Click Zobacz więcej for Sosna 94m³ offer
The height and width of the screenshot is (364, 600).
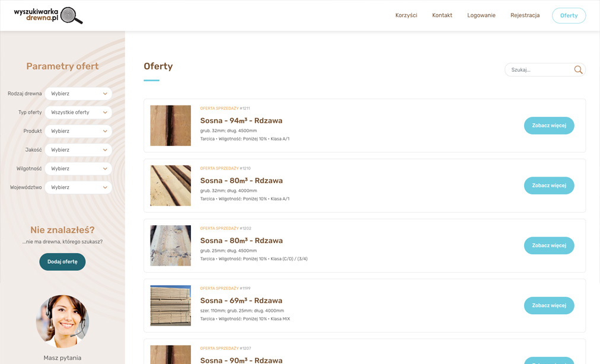coord(548,126)
